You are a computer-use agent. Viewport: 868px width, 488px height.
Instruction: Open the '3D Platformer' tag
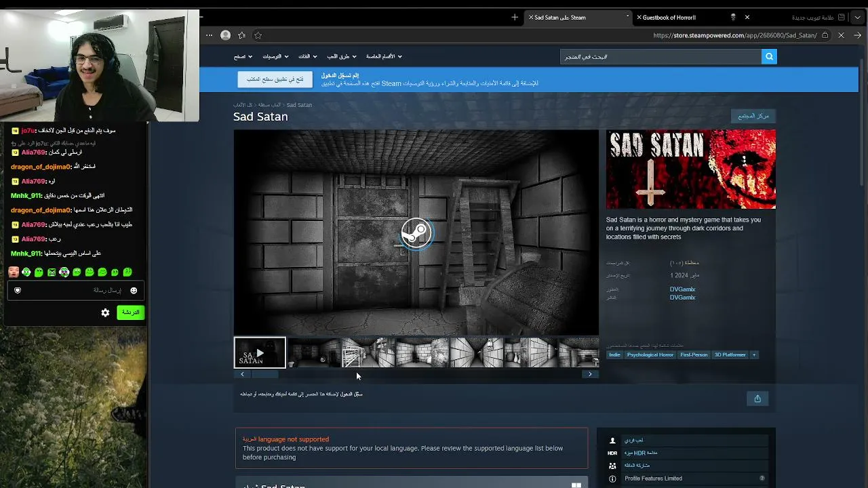tap(730, 354)
